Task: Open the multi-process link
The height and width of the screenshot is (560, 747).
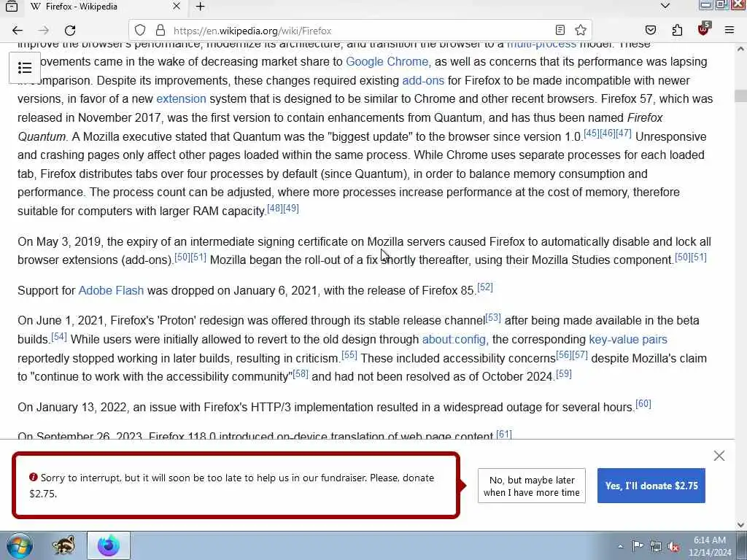Action: 541,44
